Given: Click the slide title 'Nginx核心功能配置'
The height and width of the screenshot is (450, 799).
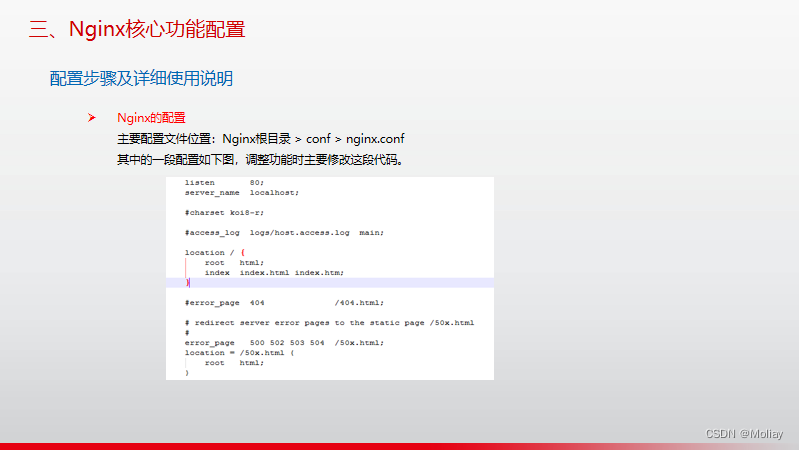Looking at the screenshot, I should (137, 29).
